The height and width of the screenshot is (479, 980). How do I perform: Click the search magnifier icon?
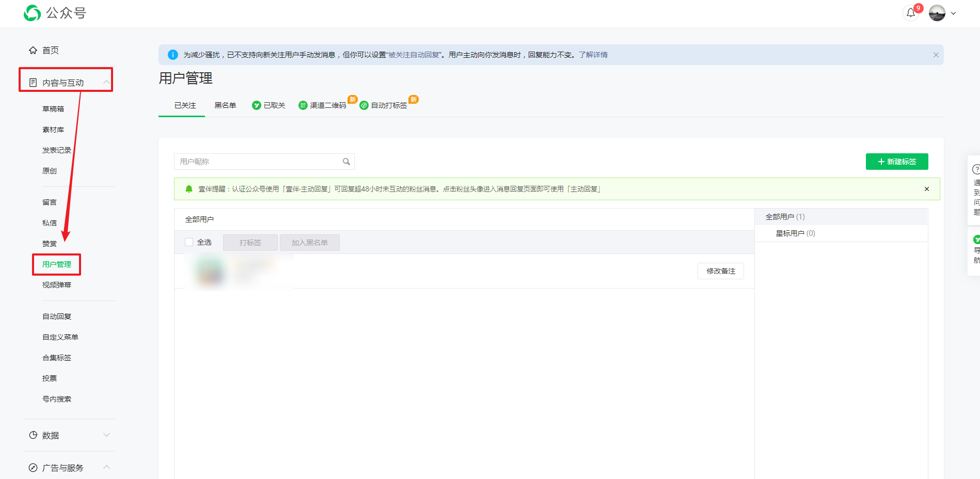[346, 162]
